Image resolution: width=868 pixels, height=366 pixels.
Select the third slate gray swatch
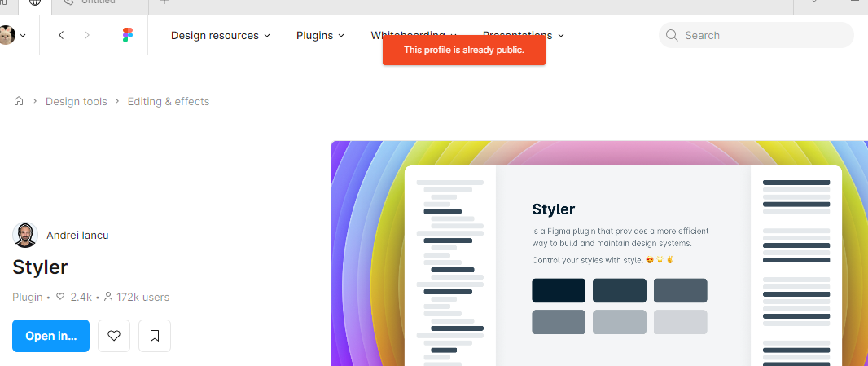[681, 290]
